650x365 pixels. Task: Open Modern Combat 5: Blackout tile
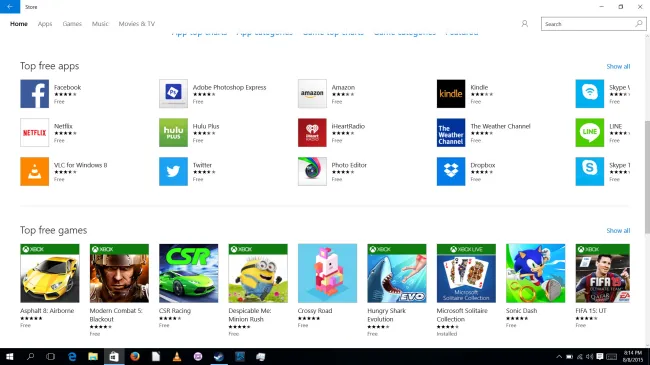(x=119, y=273)
